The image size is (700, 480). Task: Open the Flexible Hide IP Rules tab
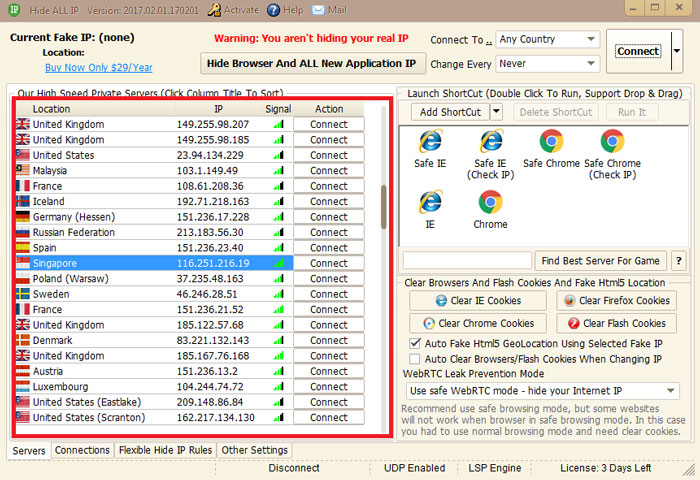pos(165,451)
